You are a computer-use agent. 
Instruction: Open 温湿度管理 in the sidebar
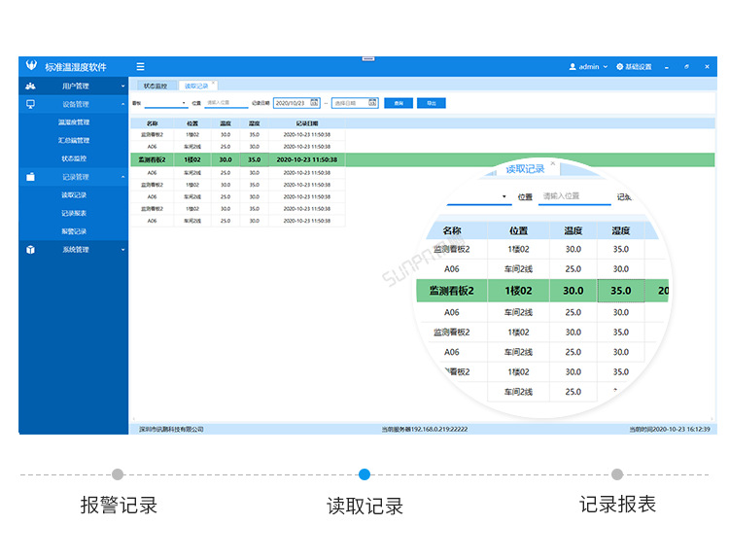click(74, 122)
